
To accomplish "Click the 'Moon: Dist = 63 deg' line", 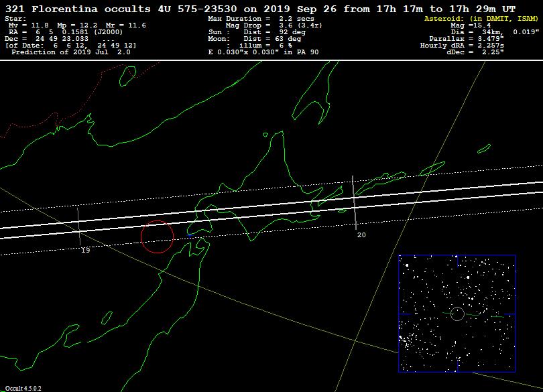I will [x=255, y=39].
